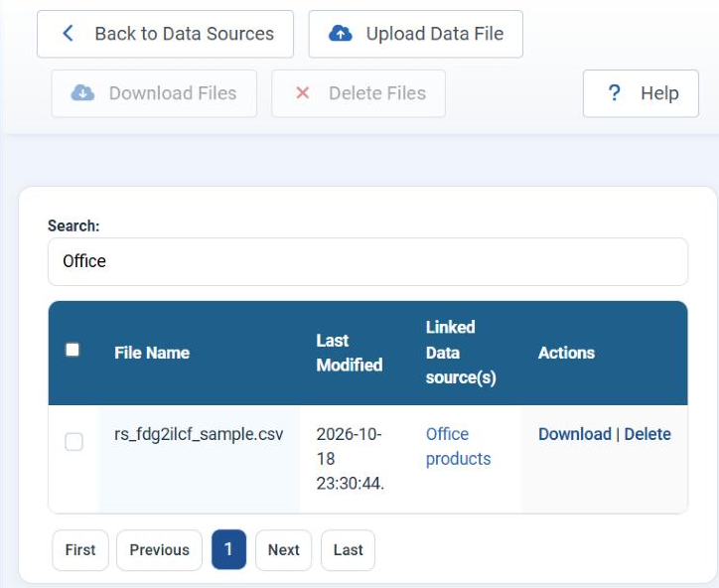Click in the Search field
719x588 pixels.
367,261
